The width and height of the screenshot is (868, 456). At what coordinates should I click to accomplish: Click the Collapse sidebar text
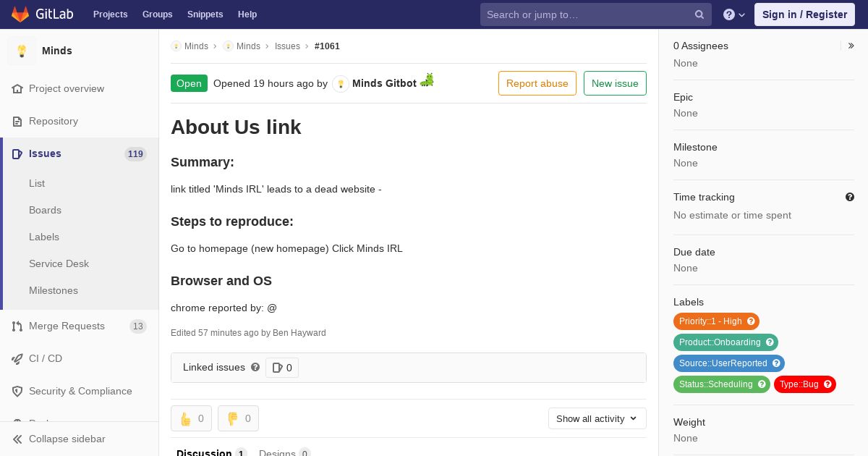(x=67, y=439)
